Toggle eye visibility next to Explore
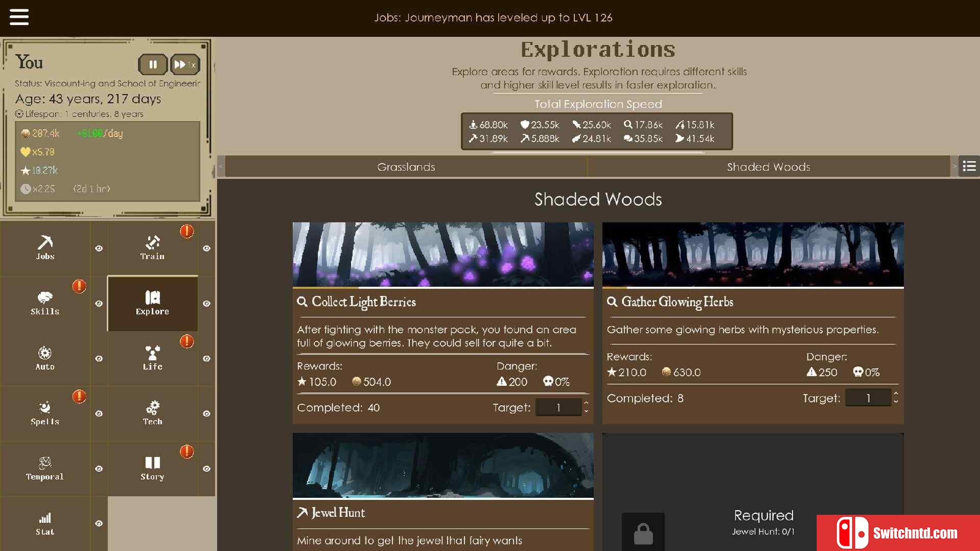This screenshot has height=551, width=980. coord(207,304)
